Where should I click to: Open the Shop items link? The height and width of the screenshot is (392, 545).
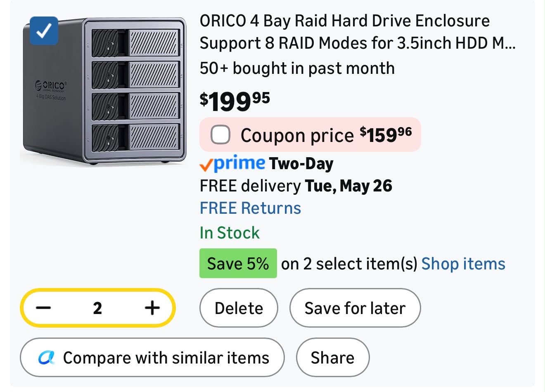[x=463, y=264]
